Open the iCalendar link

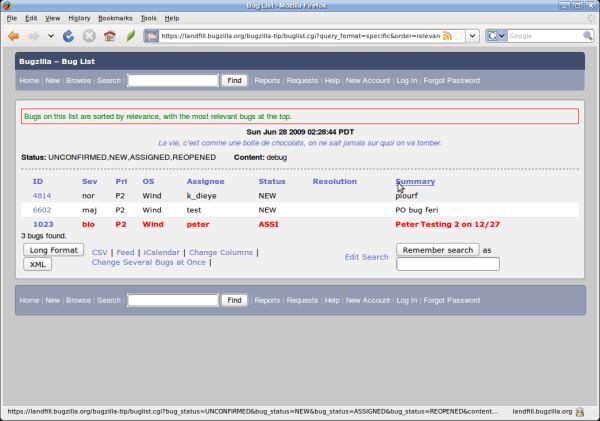(x=161, y=253)
